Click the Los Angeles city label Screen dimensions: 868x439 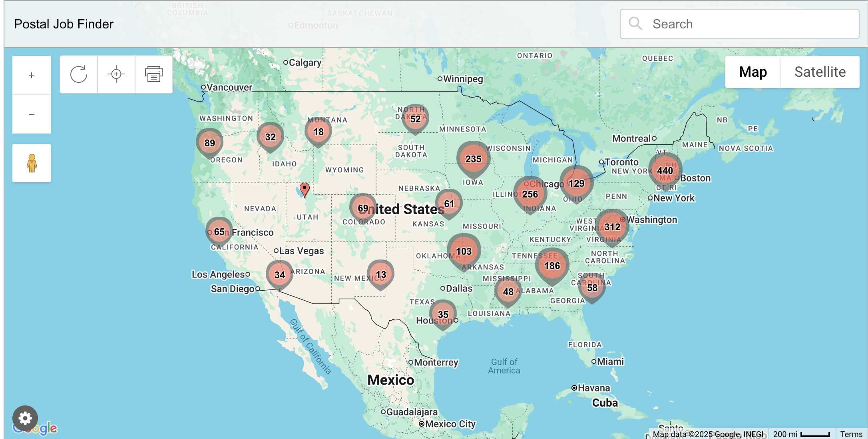(218, 275)
